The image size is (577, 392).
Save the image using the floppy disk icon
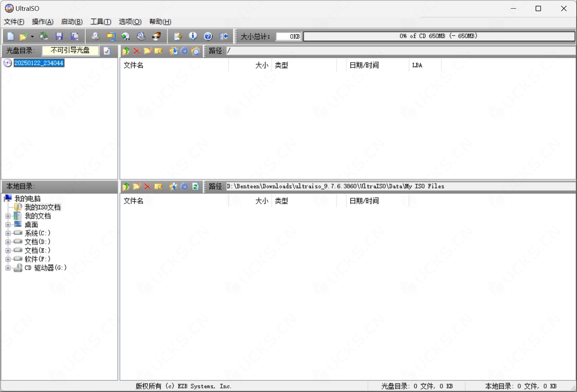[59, 36]
